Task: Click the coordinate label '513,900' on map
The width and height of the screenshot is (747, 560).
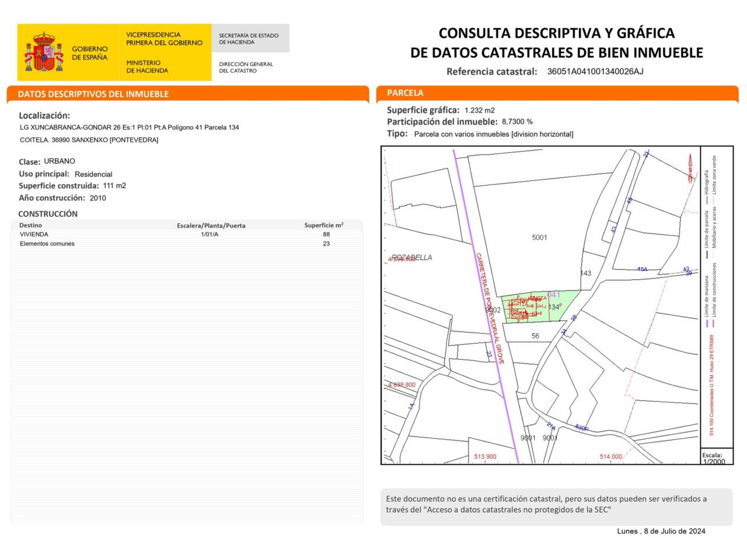Action: pyautogui.click(x=485, y=457)
